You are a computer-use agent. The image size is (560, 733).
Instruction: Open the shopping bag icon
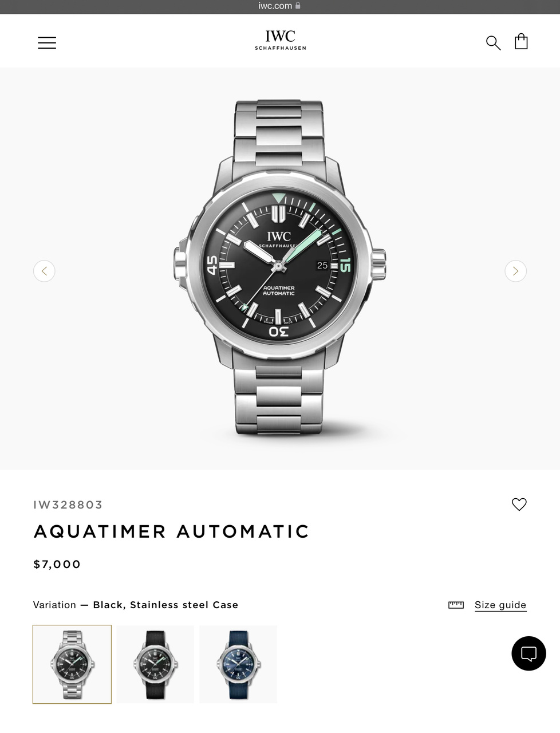(x=521, y=41)
